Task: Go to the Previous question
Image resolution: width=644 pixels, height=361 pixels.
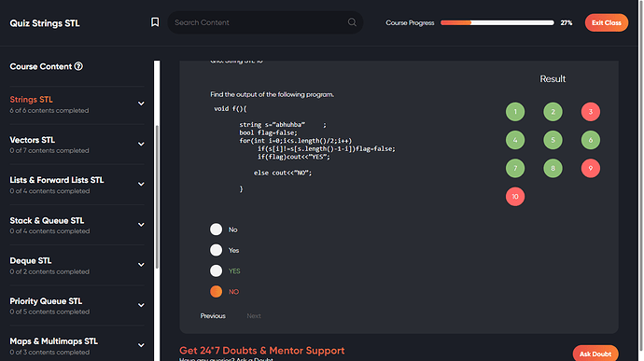Action: [213, 316]
